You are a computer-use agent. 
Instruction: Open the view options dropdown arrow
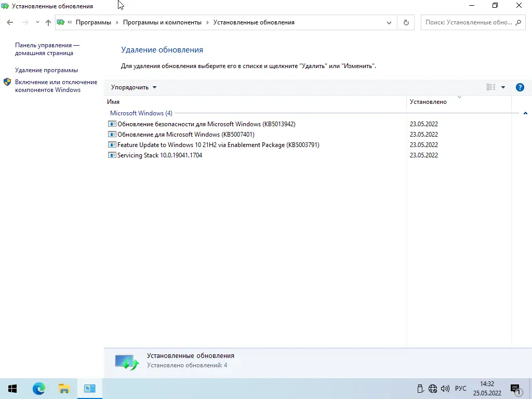503,87
